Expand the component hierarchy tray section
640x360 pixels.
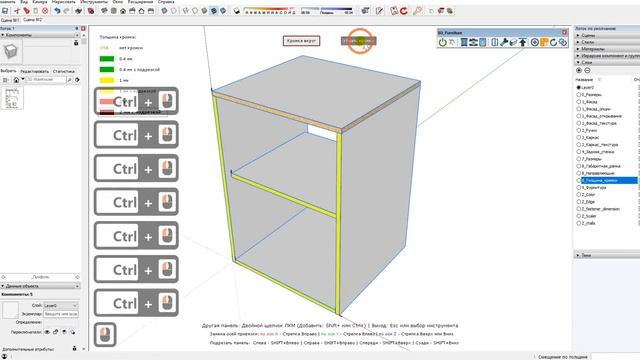(x=607, y=56)
